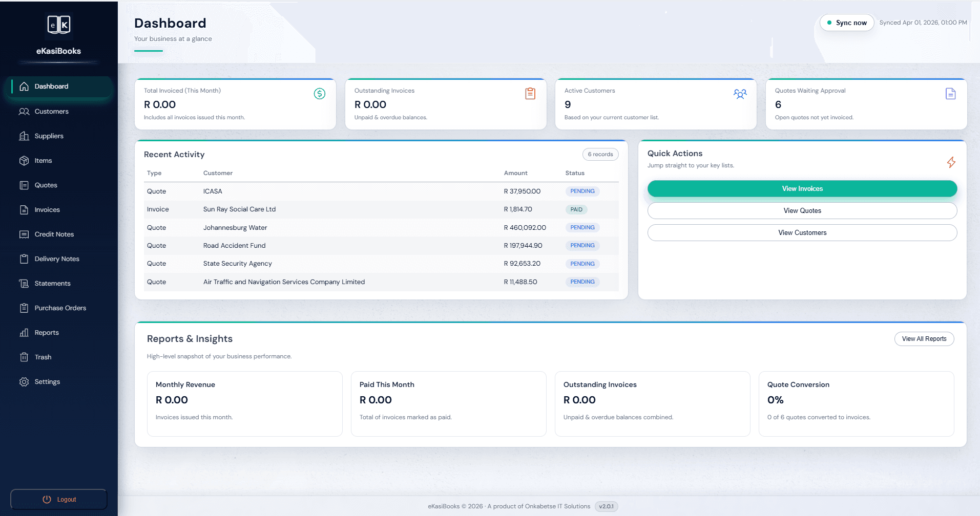Screen dimensions: 980x516
Task: Open quotes with the View Quotes button
Action: click(x=802, y=210)
